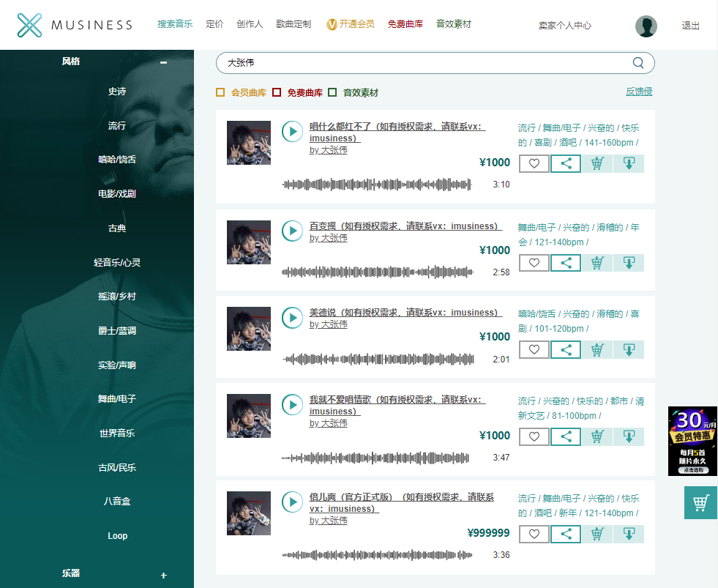Share the song 唱什么都红不了
718x588 pixels.
(566, 163)
